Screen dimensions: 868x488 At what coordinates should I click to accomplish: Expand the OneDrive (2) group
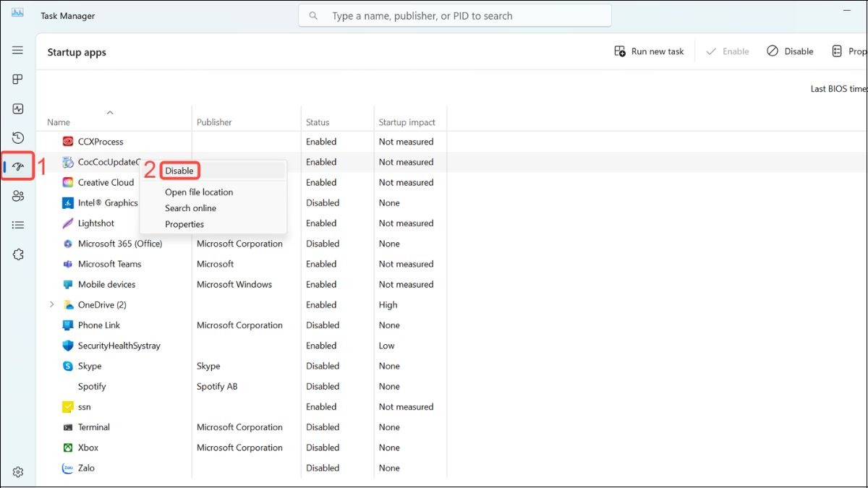point(51,305)
